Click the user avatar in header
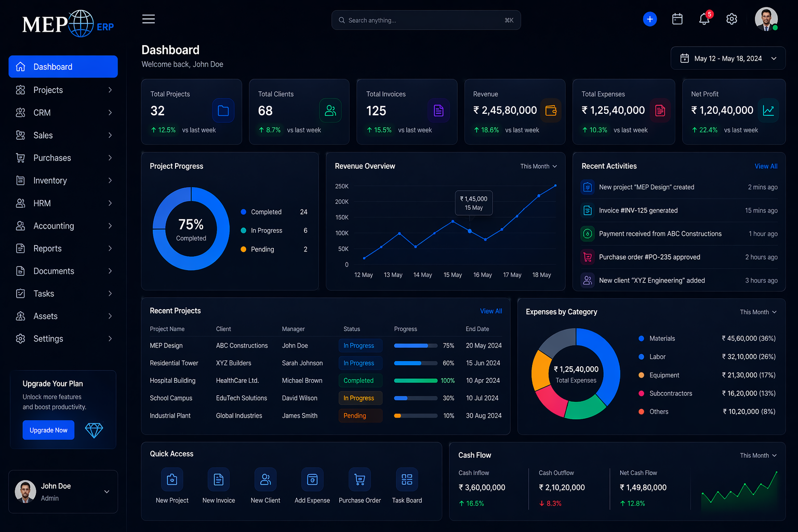The image size is (798, 532). click(x=766, y=19)
